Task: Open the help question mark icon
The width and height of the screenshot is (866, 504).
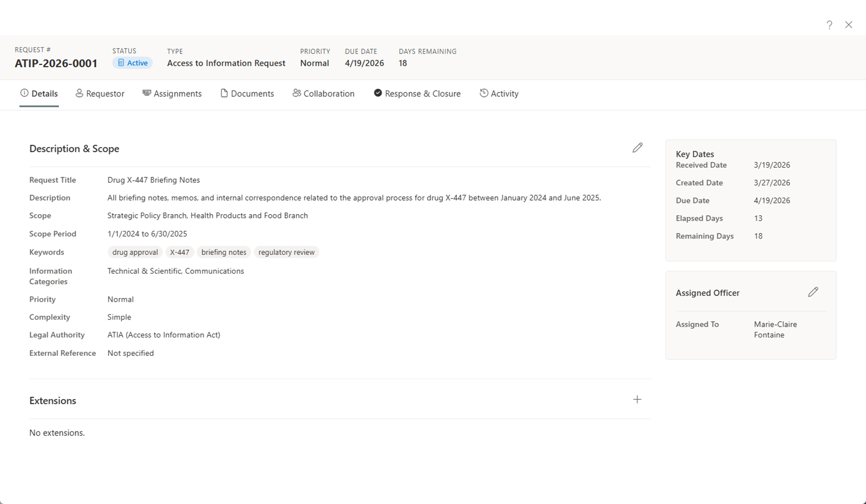Action: click(x=829, y=25)
